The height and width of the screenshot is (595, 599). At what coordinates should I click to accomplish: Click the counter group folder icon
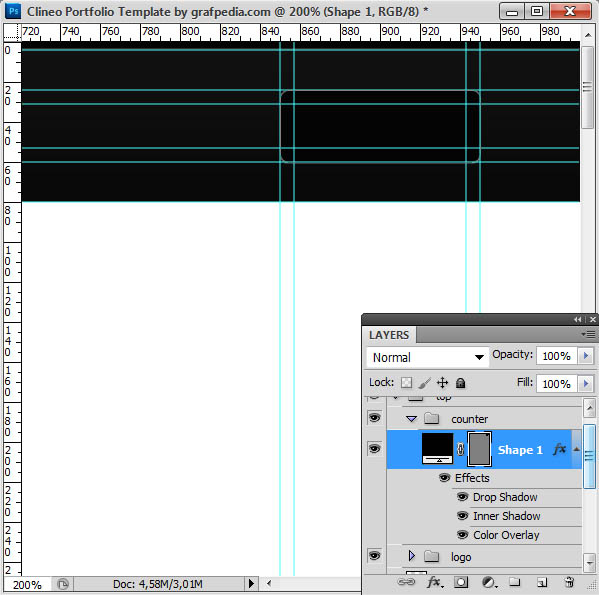(x=431, y=418)
